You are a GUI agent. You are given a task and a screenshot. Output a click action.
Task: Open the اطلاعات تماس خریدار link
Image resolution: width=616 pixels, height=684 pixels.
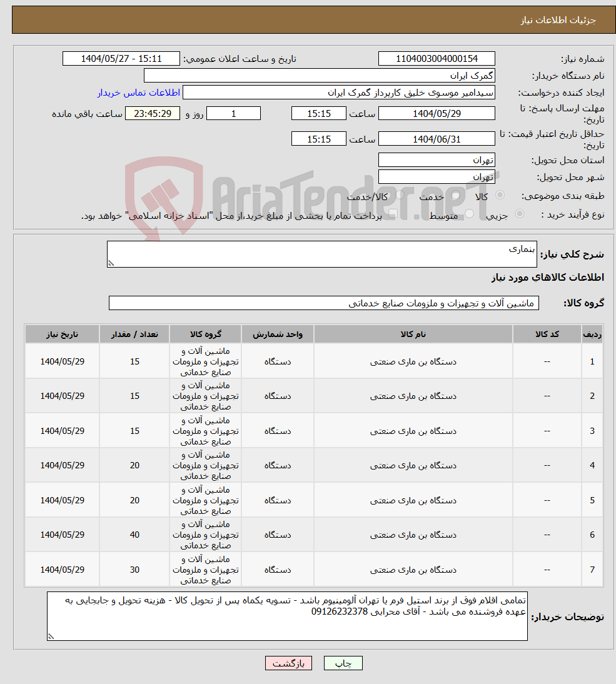pos(139,93)
